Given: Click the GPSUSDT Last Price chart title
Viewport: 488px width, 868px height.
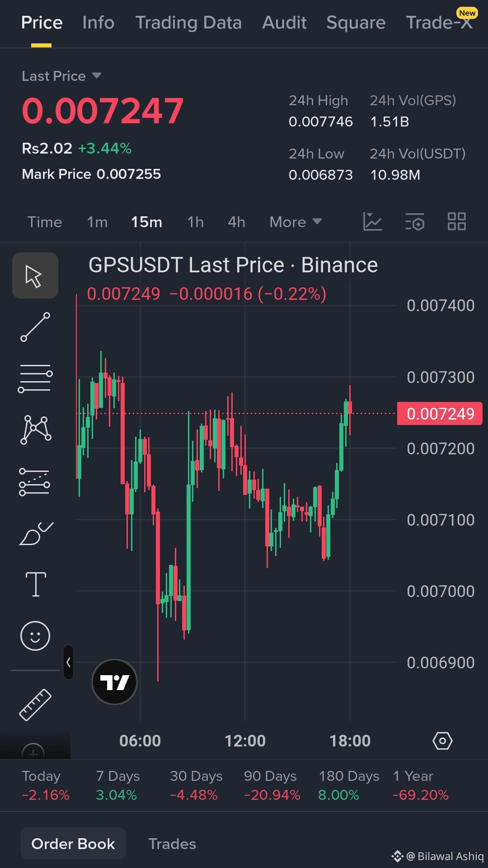Looking at the screenshot, I should click(x=233, y=265).
